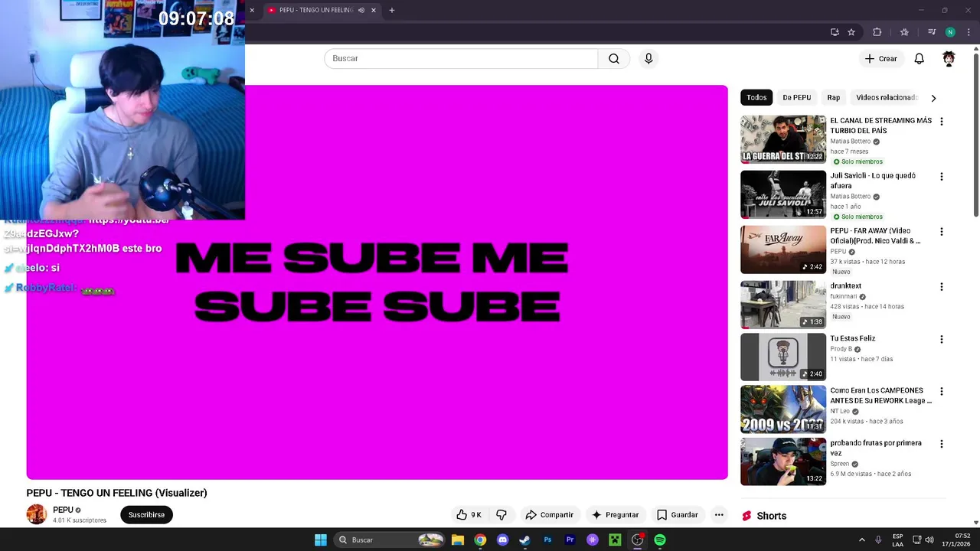Click the fukinmari channel name
Screen dimensions: 980x551
tap(844, 297)
